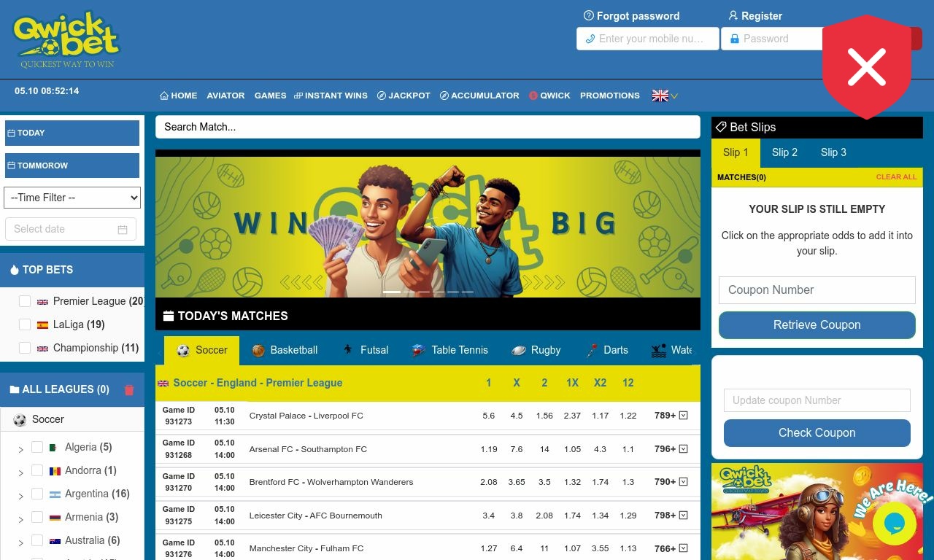Click the Table Tennis paddle icon
934x560 pixels.
click(417, 350)
